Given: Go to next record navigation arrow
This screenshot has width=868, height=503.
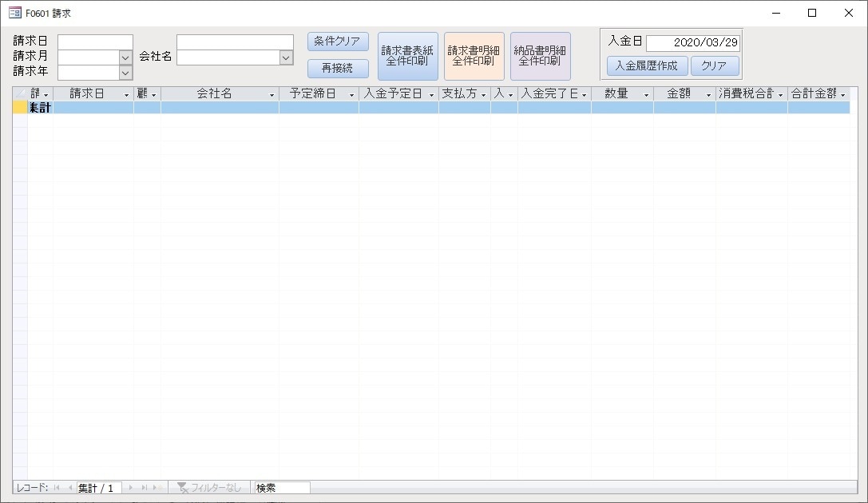Looking at the screenshot, I should click(x=131, y=488).
